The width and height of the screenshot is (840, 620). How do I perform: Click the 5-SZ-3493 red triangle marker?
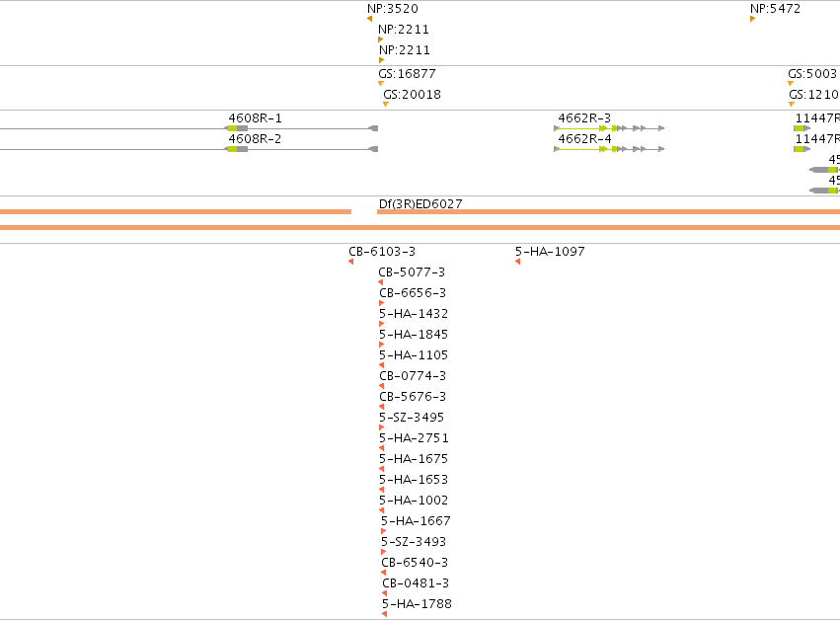click(384, 552)
